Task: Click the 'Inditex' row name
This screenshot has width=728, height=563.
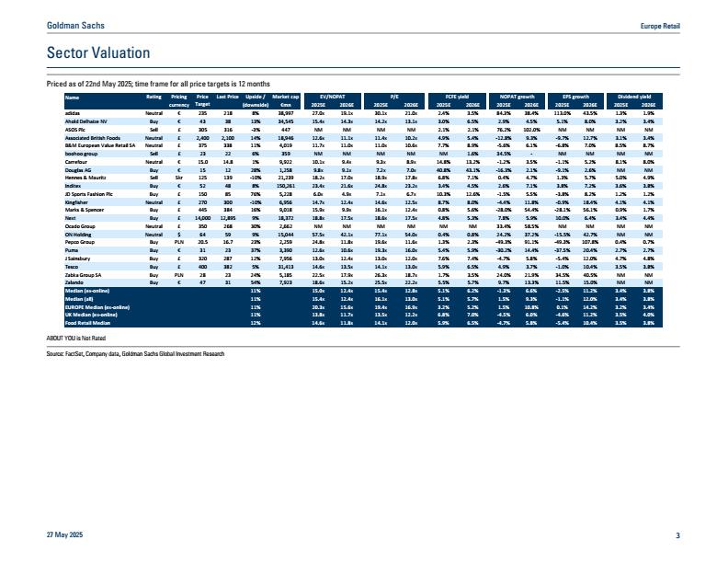Action: (73, 186)
